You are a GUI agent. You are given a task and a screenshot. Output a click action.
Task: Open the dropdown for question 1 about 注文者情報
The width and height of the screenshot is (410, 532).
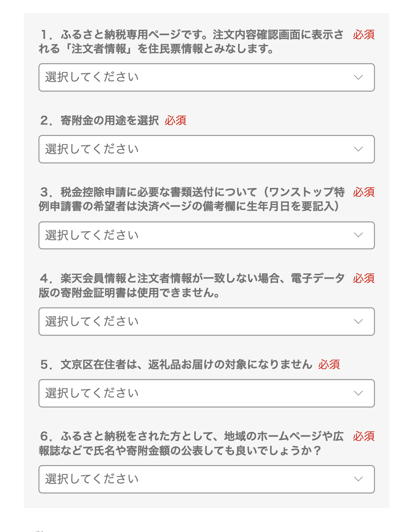[206, 77]
